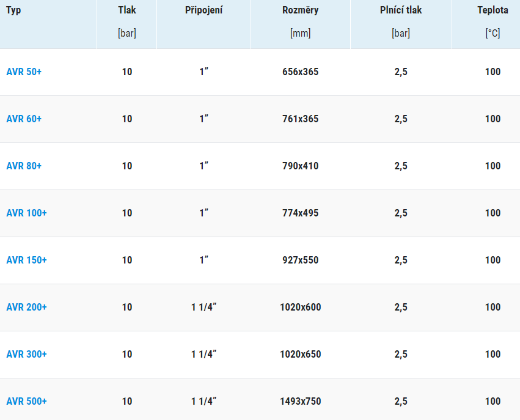Open the AVR 500+ product link

click(x=26, y=402)
